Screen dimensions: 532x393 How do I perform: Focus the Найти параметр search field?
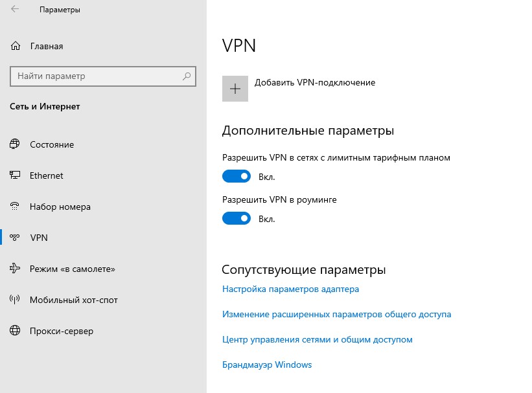[103, 76]
